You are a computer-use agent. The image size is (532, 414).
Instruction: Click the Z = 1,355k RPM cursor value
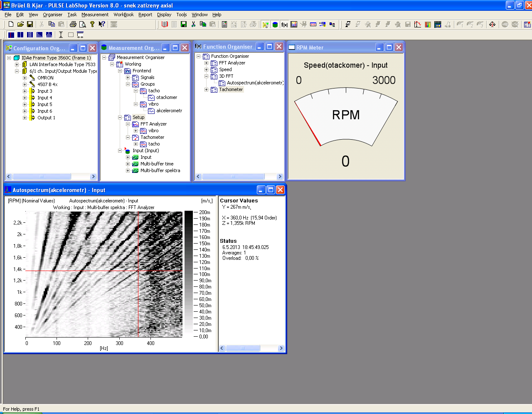(239, 223)
